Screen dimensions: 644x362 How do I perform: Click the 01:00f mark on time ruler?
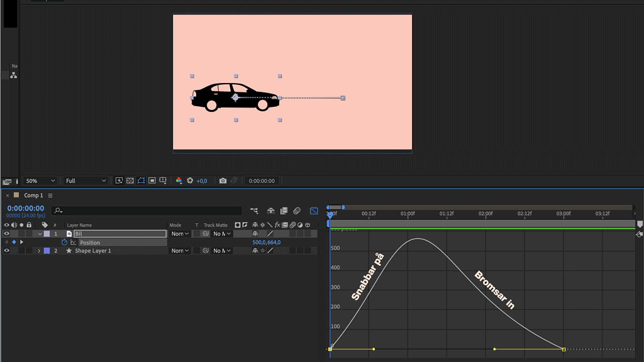pyautogui.click(x=408, y=214)
